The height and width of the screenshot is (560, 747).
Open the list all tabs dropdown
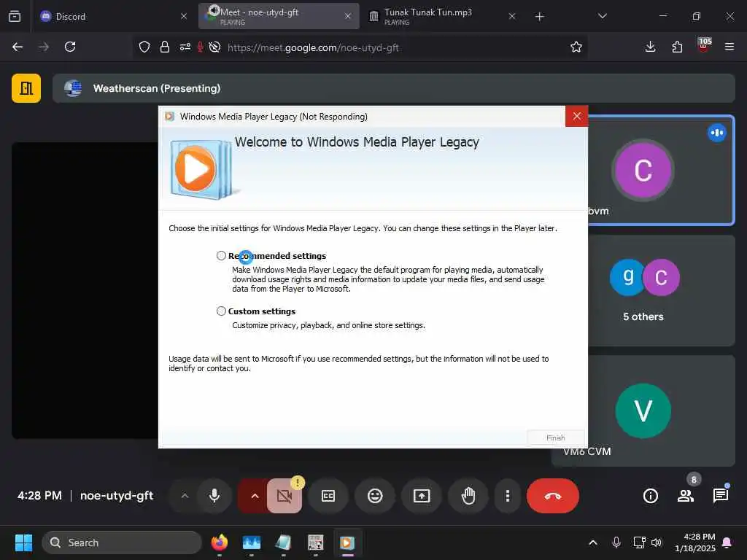602,16
